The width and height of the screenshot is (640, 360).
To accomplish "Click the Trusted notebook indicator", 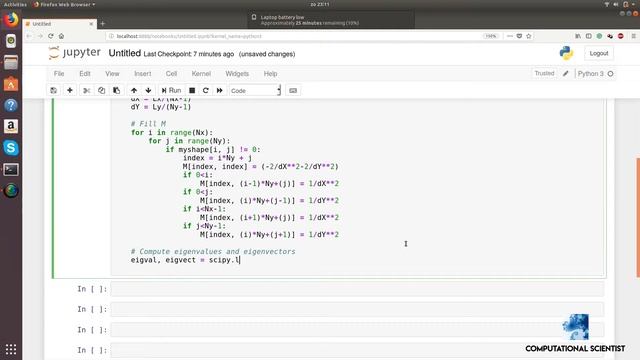I will [544, 73].
